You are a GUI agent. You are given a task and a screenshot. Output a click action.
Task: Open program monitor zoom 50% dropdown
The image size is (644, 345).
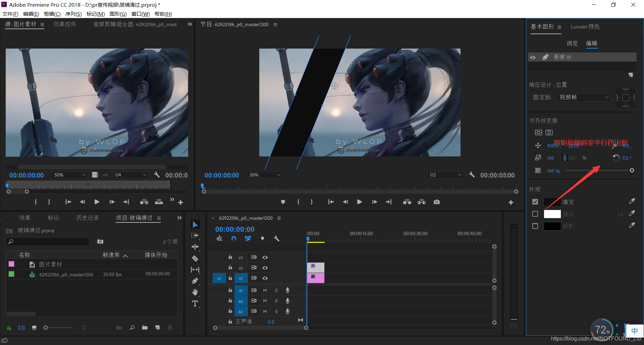click(265, 175)
